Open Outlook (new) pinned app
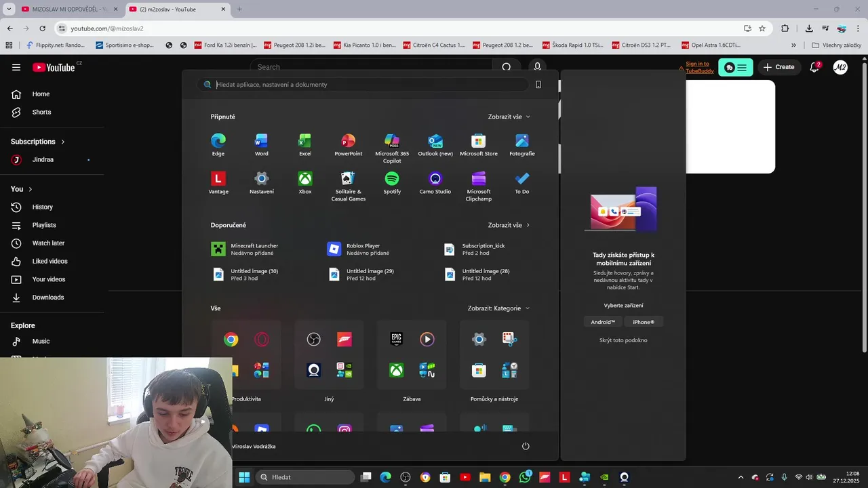The image size is (868, 488). click(435, 145)
